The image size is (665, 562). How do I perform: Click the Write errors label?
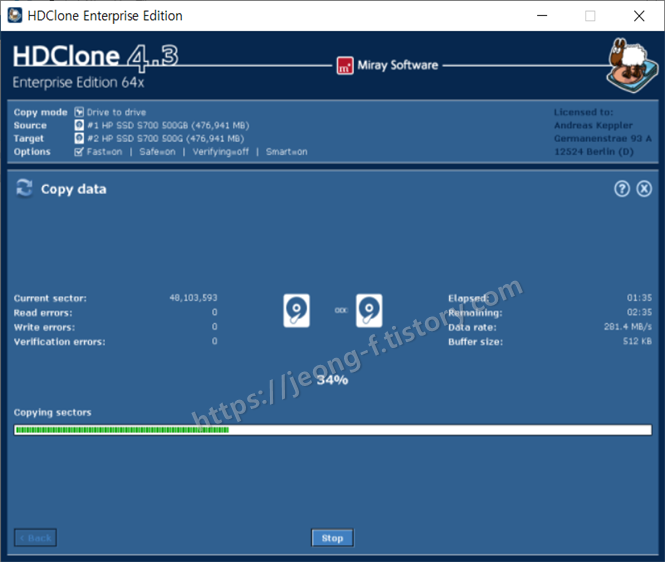(x=44, y=327)
